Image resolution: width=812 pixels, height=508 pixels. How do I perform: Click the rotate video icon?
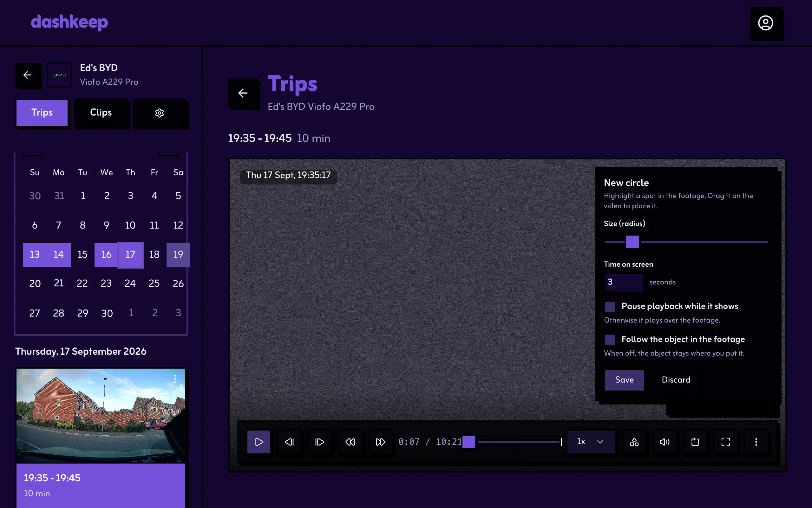point(695,442)
